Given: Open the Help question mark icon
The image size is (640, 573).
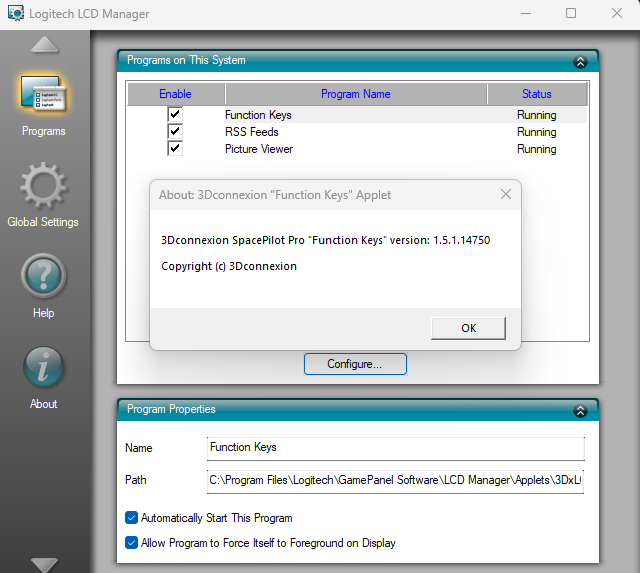Looking at the screenshot, I should (x=43, y=276).
